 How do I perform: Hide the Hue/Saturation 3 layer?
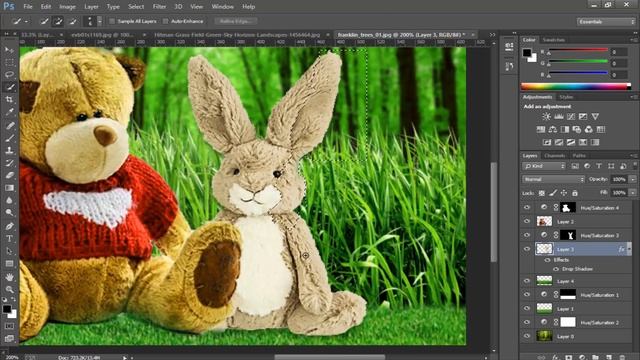pos(527,236)
